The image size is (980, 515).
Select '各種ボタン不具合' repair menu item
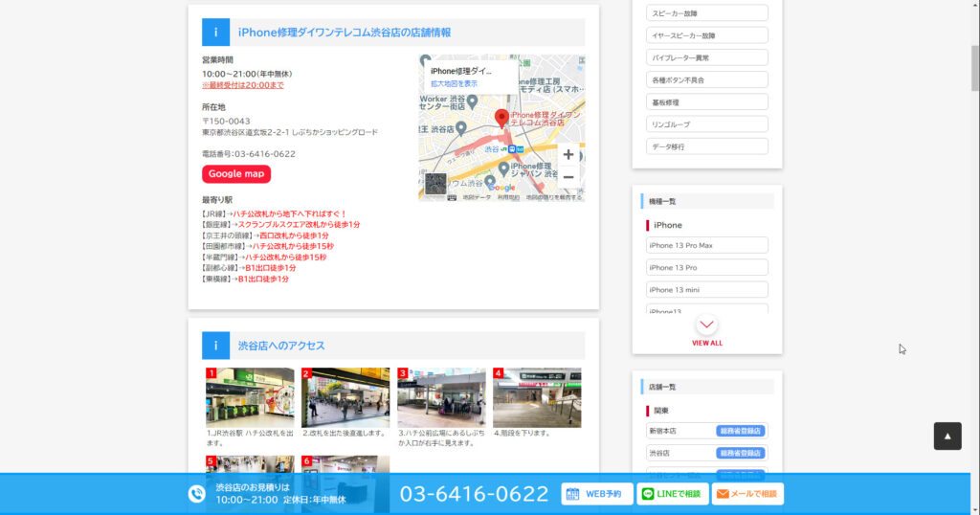707,80
